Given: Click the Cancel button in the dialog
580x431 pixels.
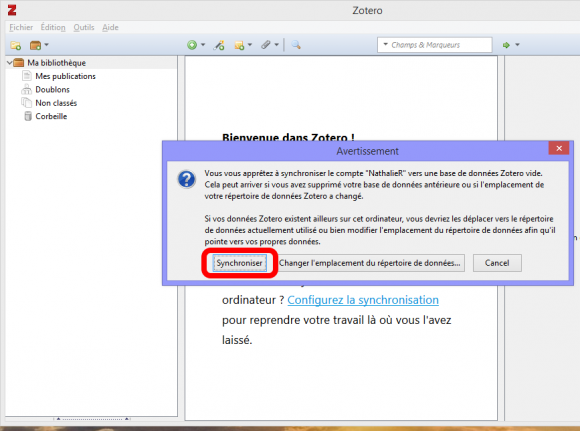Looking at the screenshot, I should [x=497, y=263].
